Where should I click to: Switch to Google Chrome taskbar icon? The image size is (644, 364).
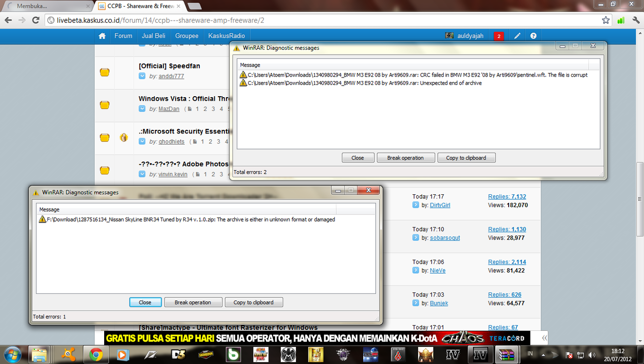[x=96, y=354]
